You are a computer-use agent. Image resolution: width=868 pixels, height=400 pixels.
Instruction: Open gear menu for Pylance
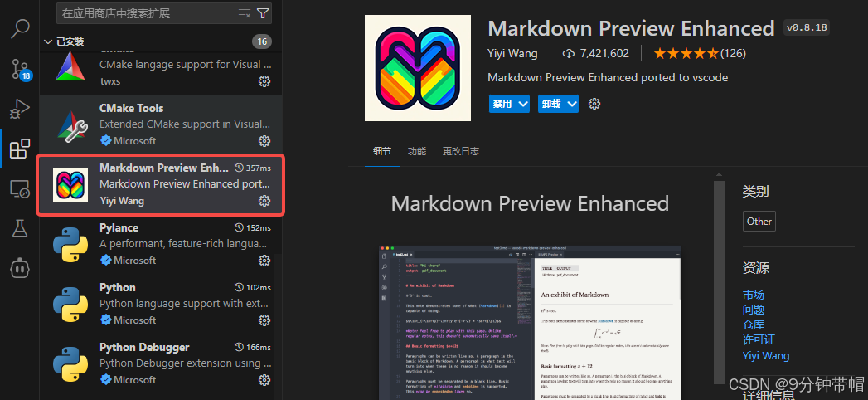(x=264, y=261)
